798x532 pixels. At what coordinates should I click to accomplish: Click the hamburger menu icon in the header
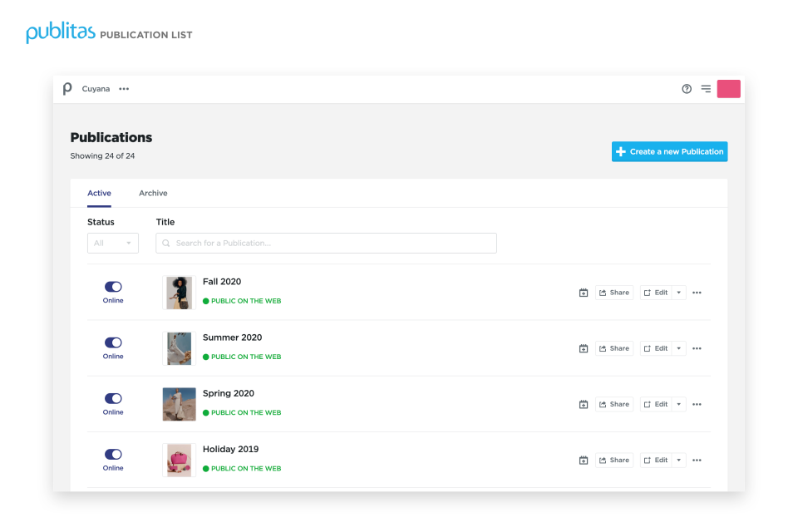706,88
